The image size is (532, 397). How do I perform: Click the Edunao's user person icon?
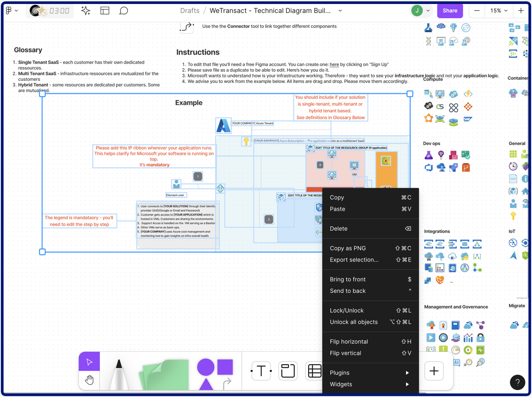pyautogui.click(x=176, y=184)
